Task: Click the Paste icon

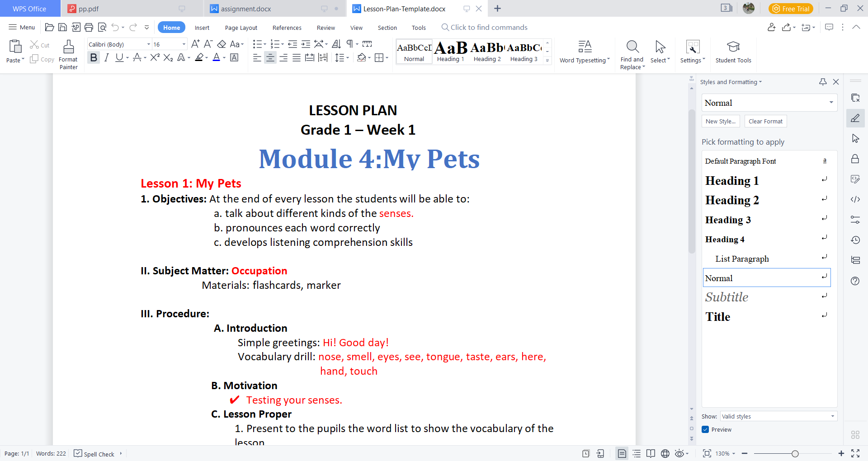Action: [15, 47]
